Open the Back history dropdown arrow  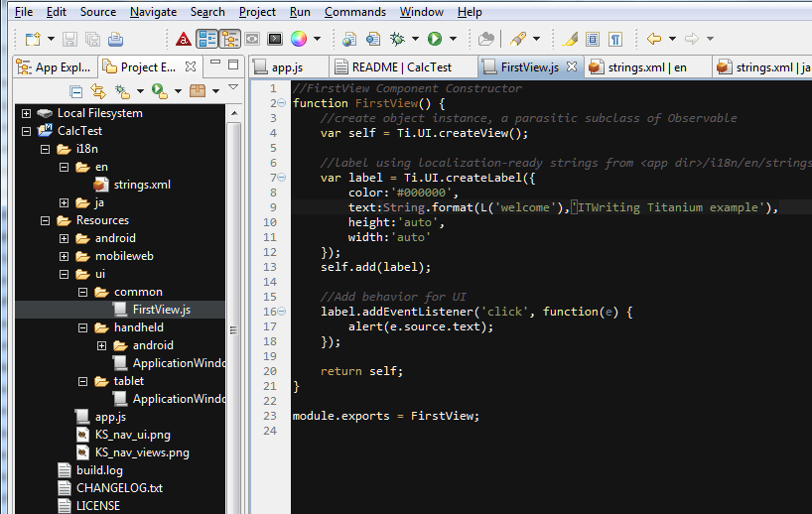coord(672,39)
